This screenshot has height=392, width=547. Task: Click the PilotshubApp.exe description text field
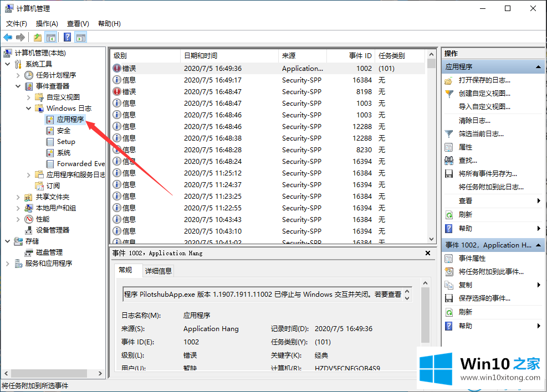tap(263, 295)
